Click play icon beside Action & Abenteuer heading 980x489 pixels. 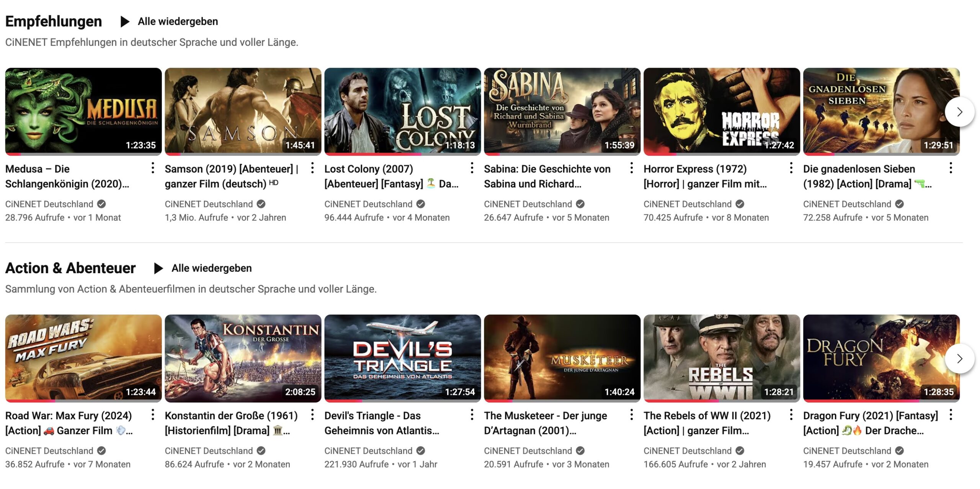[158, 268]
